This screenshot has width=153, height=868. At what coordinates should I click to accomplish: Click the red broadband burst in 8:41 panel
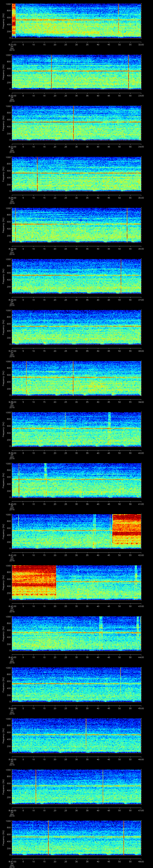[126, 529]
